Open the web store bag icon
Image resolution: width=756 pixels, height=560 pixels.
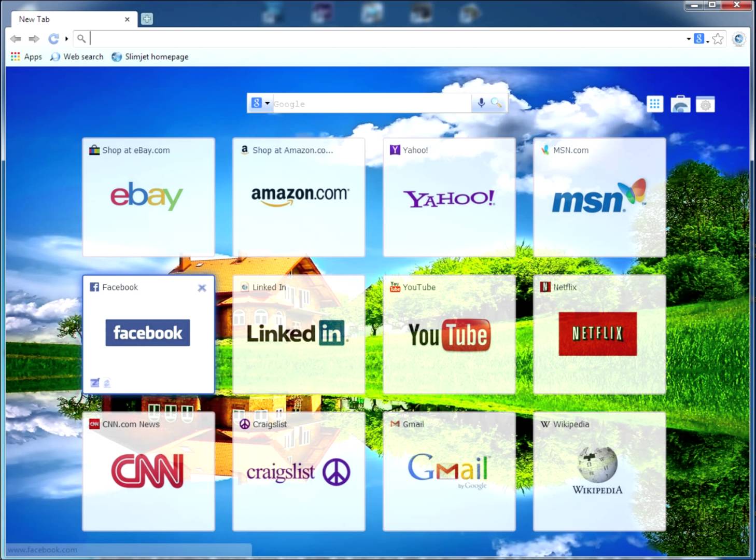coord(680,104)
